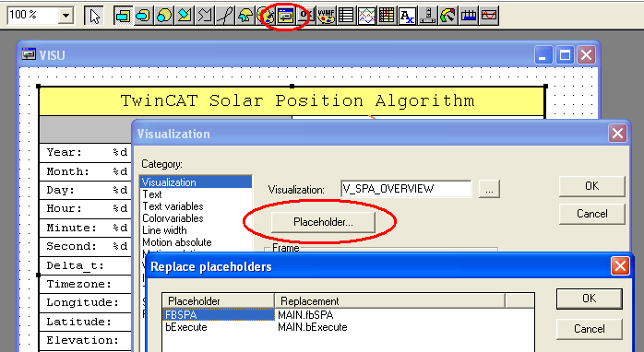644x352 pixels.
Task: Select the Rectangle drawing tool
Action: [x=123, y=16]
